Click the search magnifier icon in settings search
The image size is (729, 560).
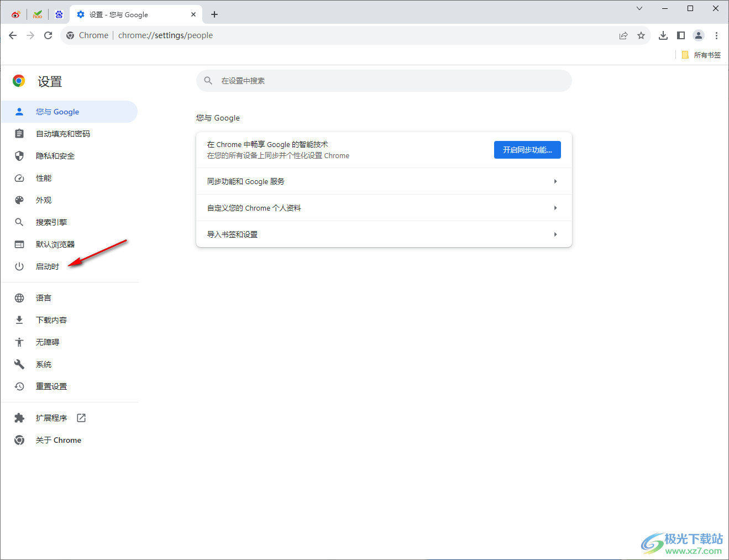click(x=208, y=81)
